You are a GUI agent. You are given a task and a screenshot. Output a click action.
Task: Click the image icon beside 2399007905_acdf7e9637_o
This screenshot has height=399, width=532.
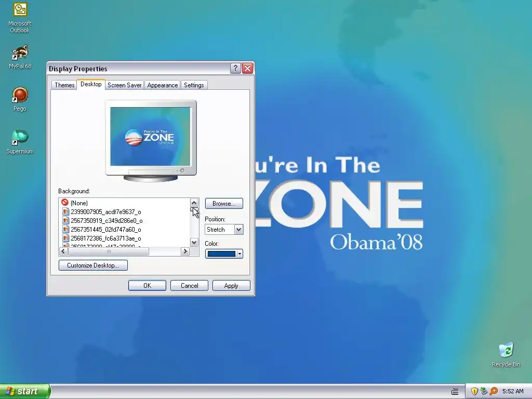point(66,212)
